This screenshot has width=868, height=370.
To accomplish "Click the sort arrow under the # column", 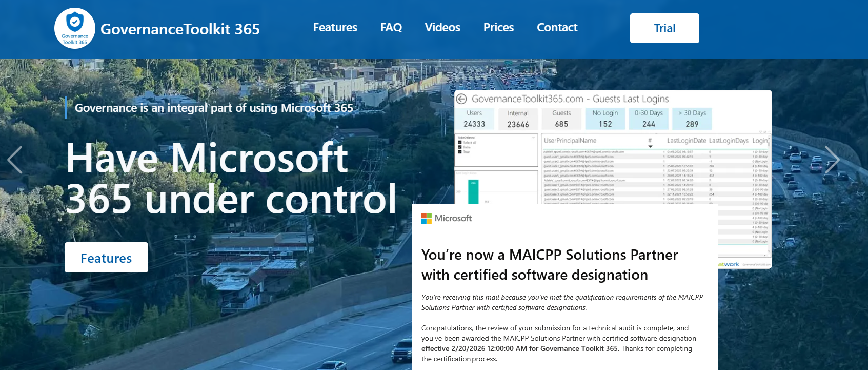I will tap(650, 146).
